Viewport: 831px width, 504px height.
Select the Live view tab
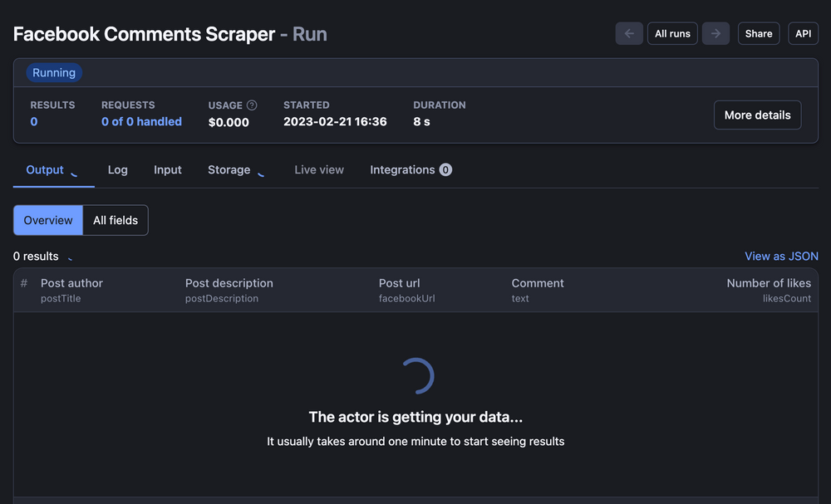[x=319, y=170]
